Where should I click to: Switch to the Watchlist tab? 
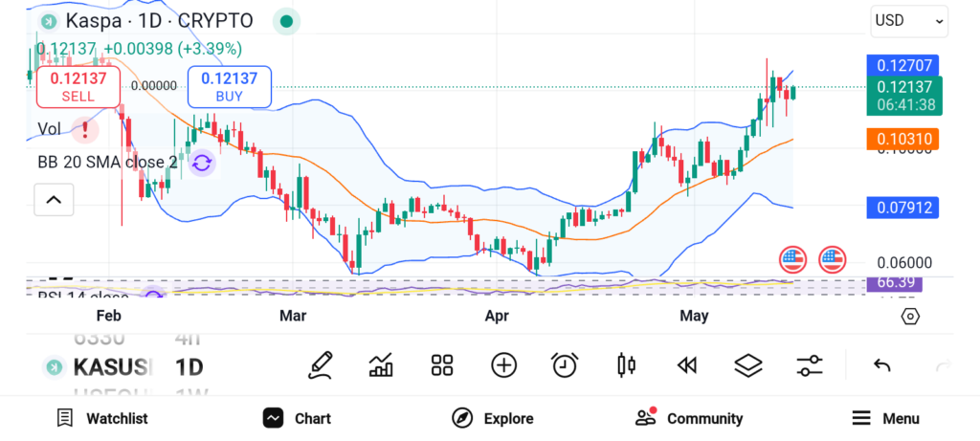102,418
